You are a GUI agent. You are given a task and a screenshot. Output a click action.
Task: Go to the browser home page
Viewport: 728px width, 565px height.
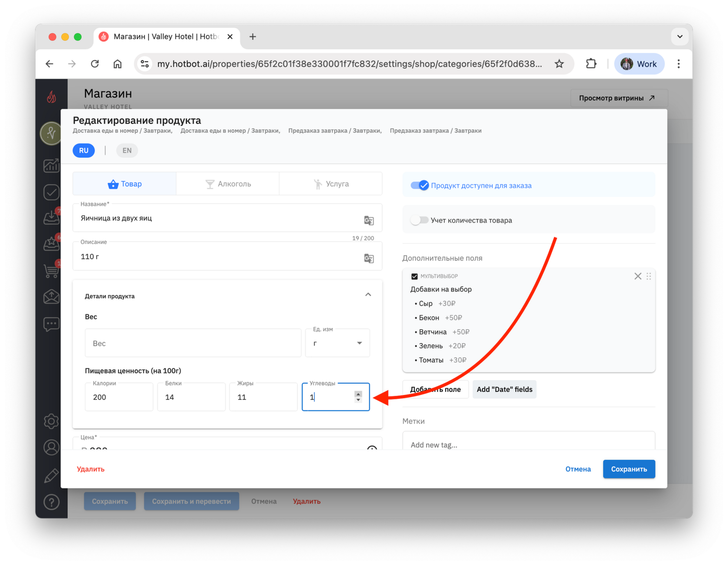pos(117,64)
